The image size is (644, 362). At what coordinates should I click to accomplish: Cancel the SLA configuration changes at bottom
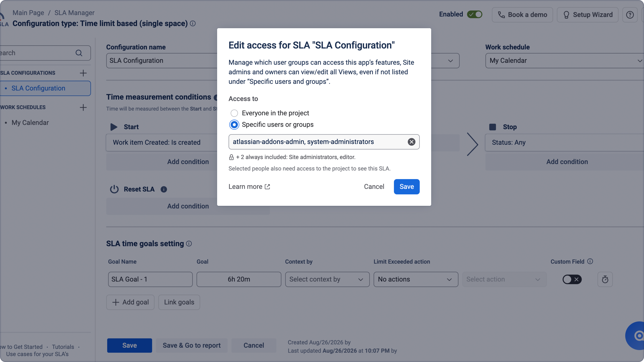[x=254, y=345]
